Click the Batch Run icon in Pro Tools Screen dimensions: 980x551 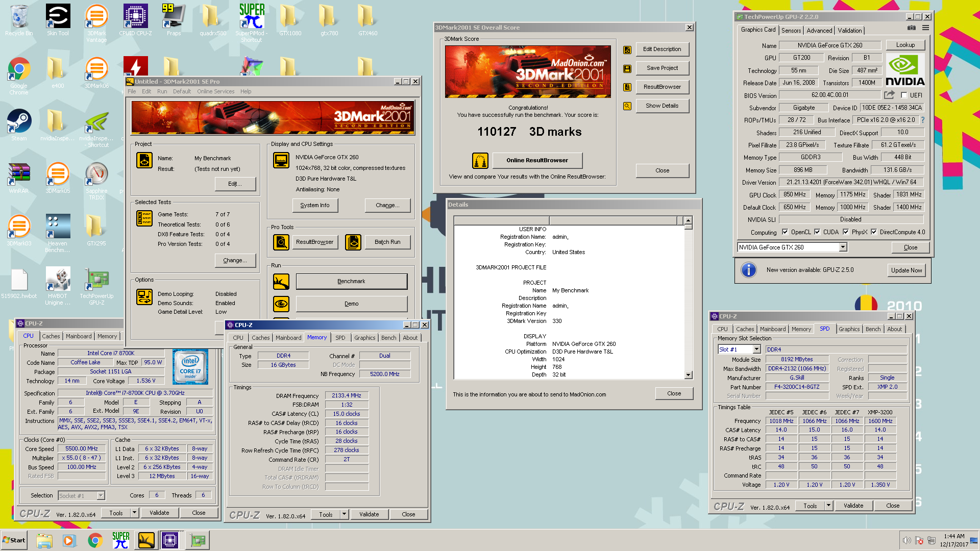[353, 242]
